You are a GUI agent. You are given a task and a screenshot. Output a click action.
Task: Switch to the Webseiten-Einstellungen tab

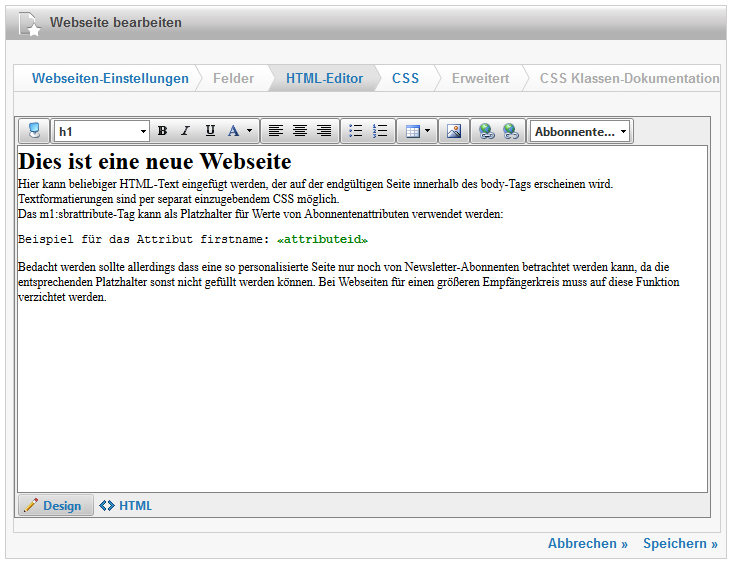110,78
